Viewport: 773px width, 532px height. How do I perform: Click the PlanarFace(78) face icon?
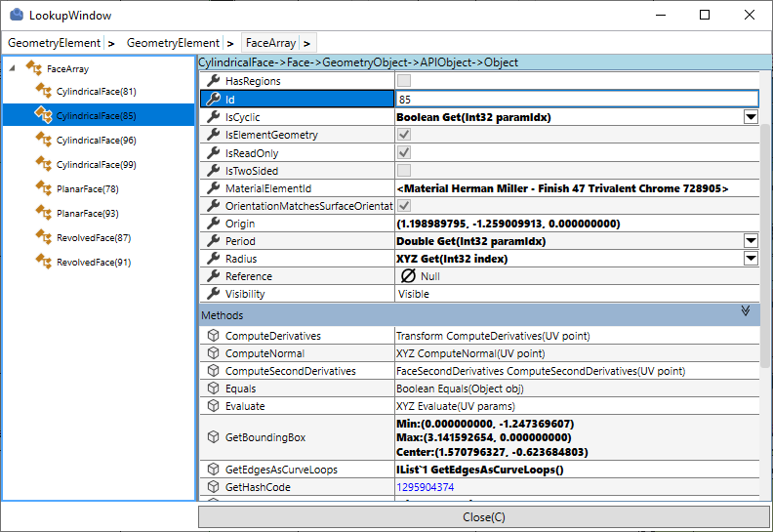click(43, 188)
